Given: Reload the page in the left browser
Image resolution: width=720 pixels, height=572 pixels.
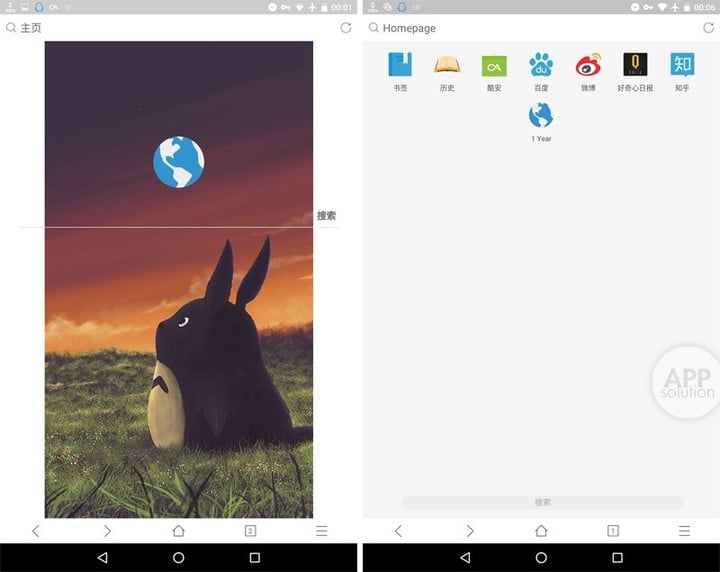Looking at the screenshot, I should [346, 28].
